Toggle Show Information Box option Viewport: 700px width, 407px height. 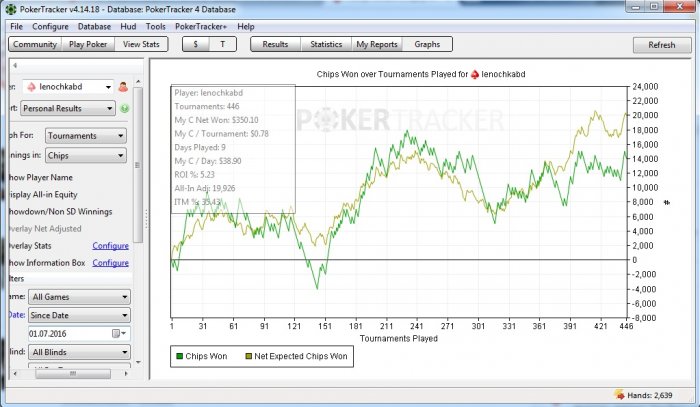click(x=47, y=263)
